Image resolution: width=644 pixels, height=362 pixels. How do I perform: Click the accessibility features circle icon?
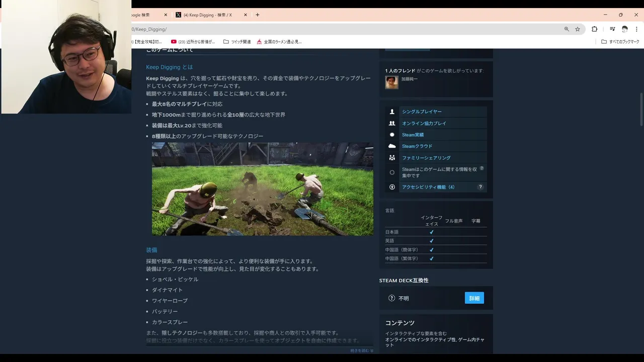(x=392, y=187)
